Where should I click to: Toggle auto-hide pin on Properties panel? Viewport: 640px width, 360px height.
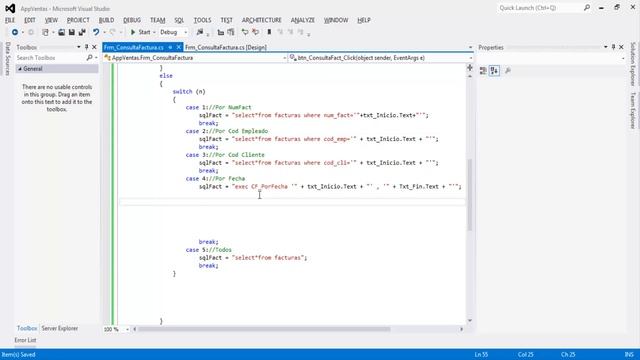(613, 47)
